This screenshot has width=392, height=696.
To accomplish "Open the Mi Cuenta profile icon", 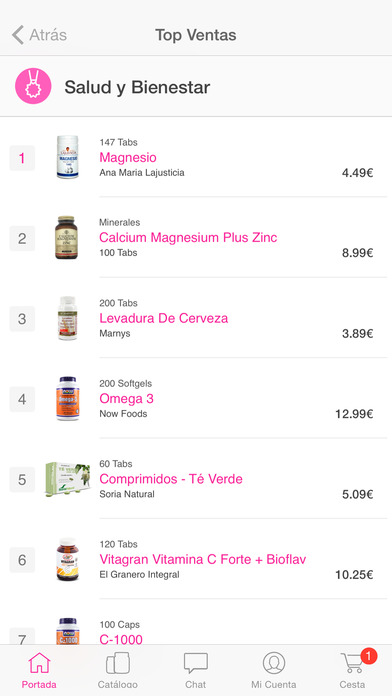I will coord(274,664).
